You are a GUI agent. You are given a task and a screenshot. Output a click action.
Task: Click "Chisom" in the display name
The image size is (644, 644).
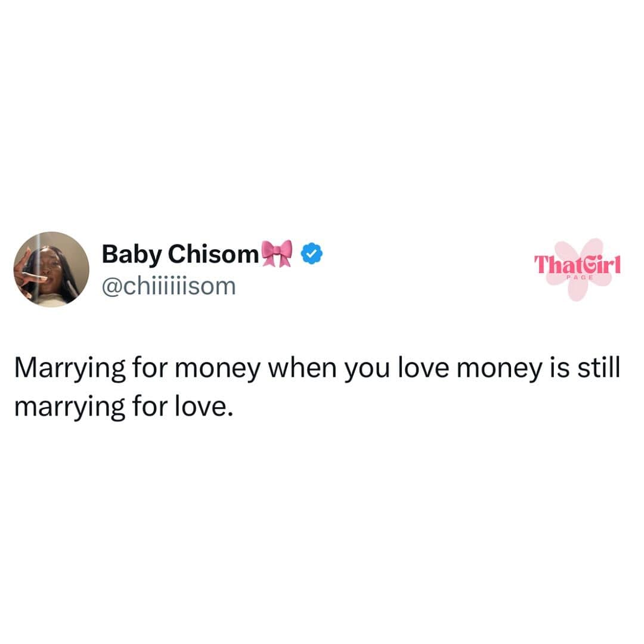pos(213,254)
